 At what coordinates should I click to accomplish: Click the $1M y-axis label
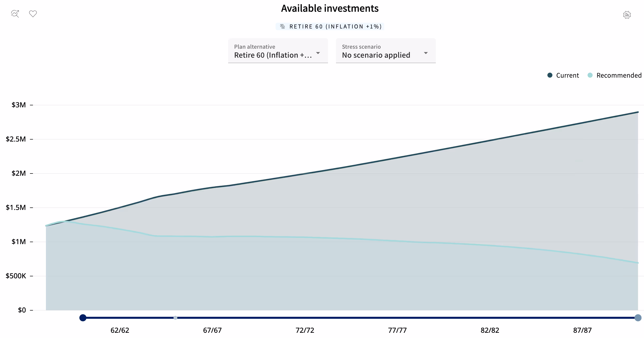pyautogui.click(x=18, y=242)
